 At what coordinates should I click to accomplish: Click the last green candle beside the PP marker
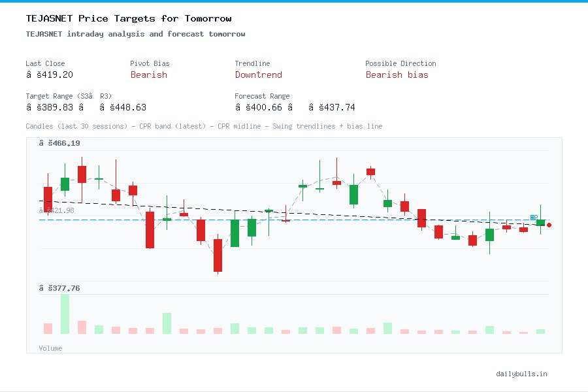(x=540, y=223)
